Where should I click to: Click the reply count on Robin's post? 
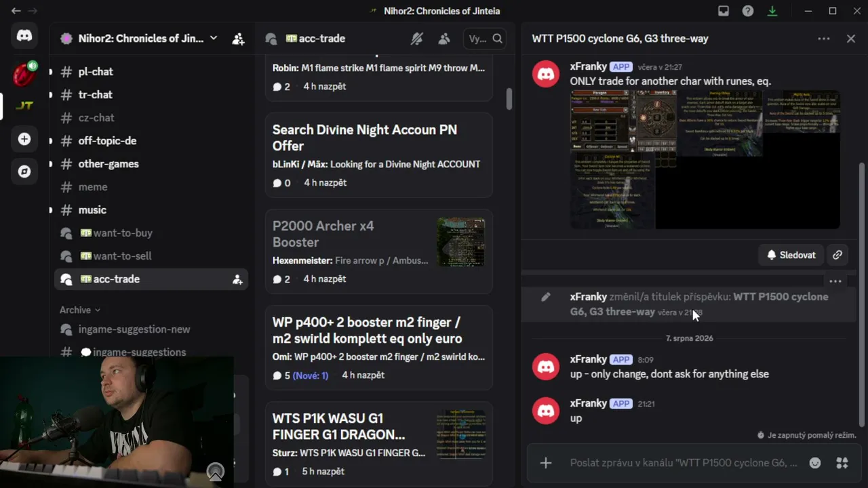click(281, 87)
